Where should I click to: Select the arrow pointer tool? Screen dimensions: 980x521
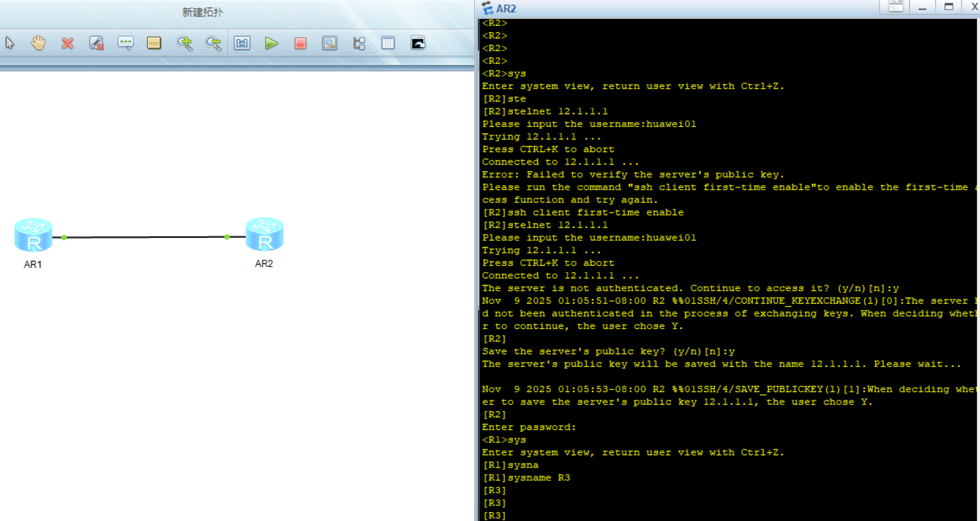coord(9,43)
